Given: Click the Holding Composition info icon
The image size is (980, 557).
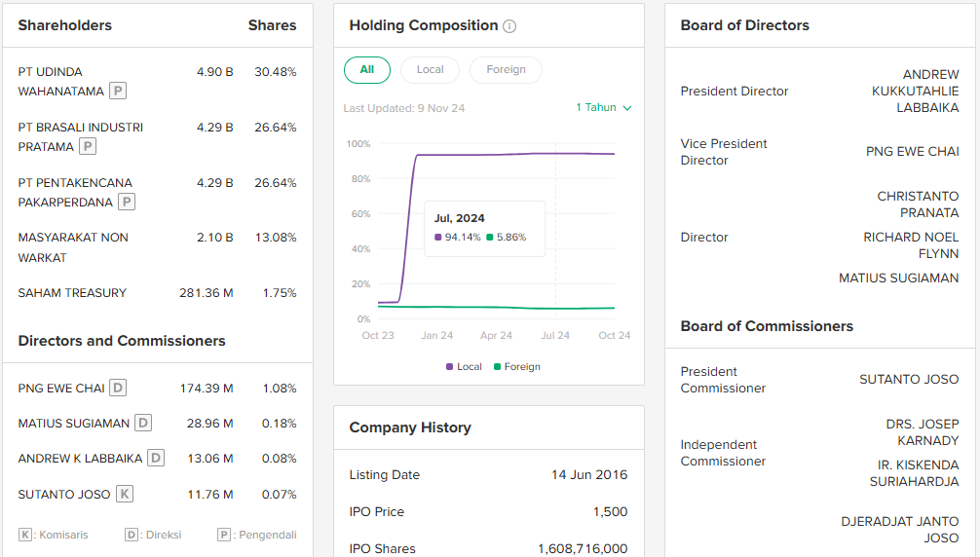Looking at the screenshot, I should tap(509, 26).
